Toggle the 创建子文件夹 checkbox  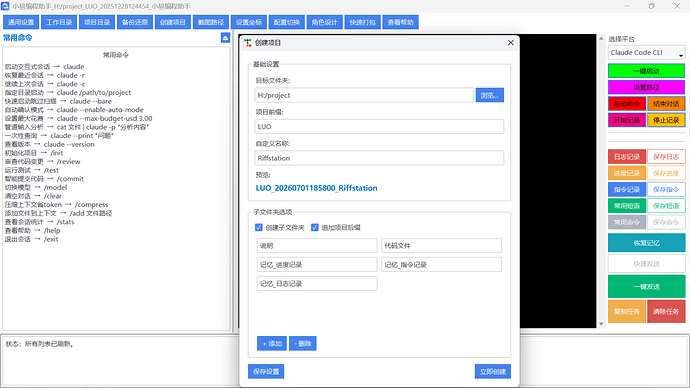(259, 227)
